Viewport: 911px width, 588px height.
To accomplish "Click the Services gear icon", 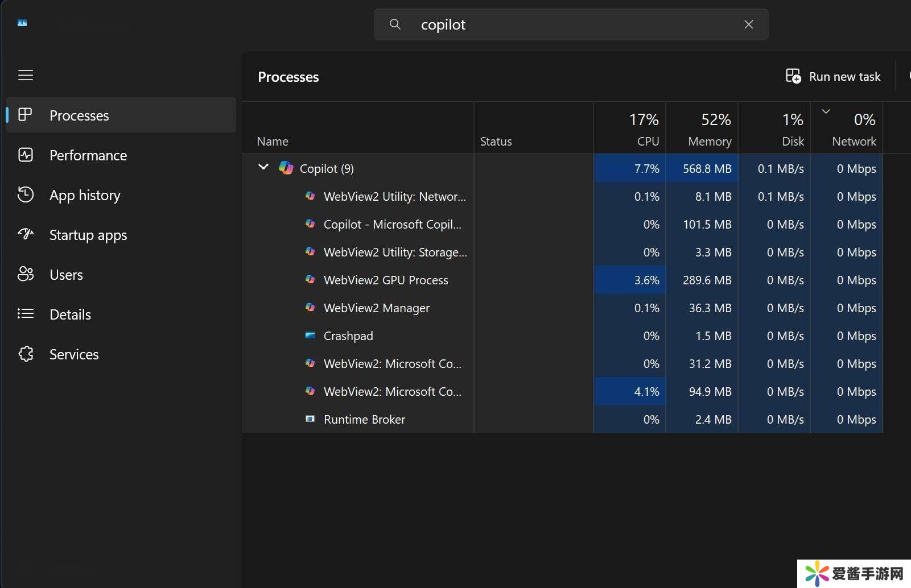I will pyautogui.click(x=26, y=354).
